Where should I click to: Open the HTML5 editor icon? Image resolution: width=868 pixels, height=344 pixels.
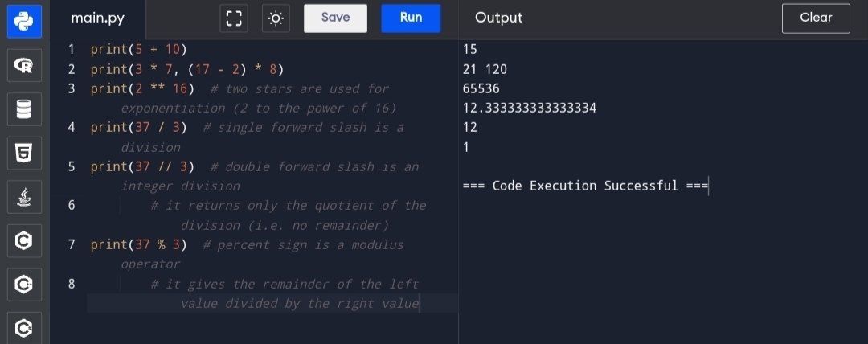24,152
